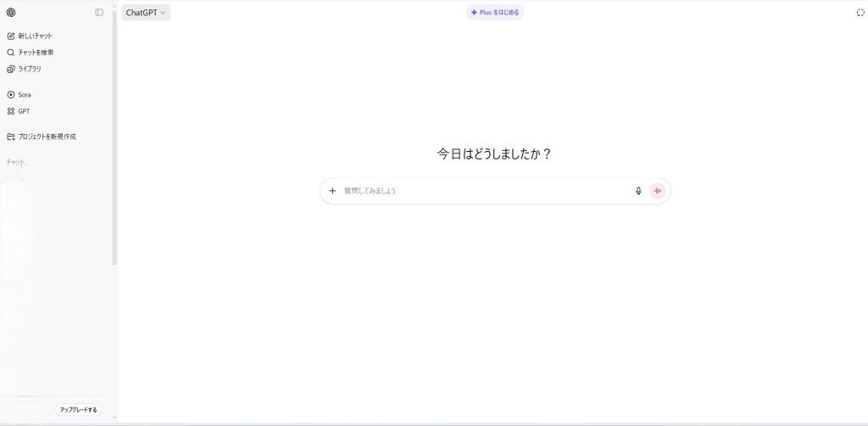Open the GPT explorer in the sidebar

coord(24,111)
